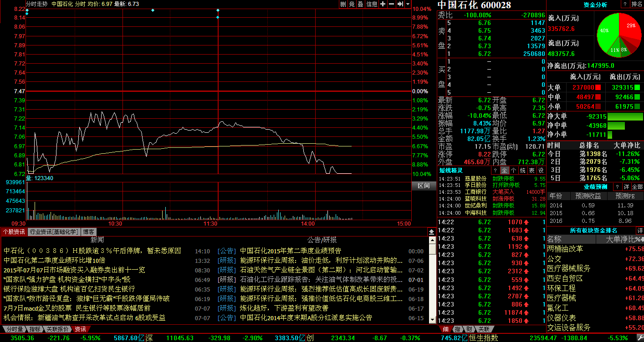The width and height of the screenshot is (644, 342).
Task: Click the eject icon above news scrollbar
Action: [432, 231]
